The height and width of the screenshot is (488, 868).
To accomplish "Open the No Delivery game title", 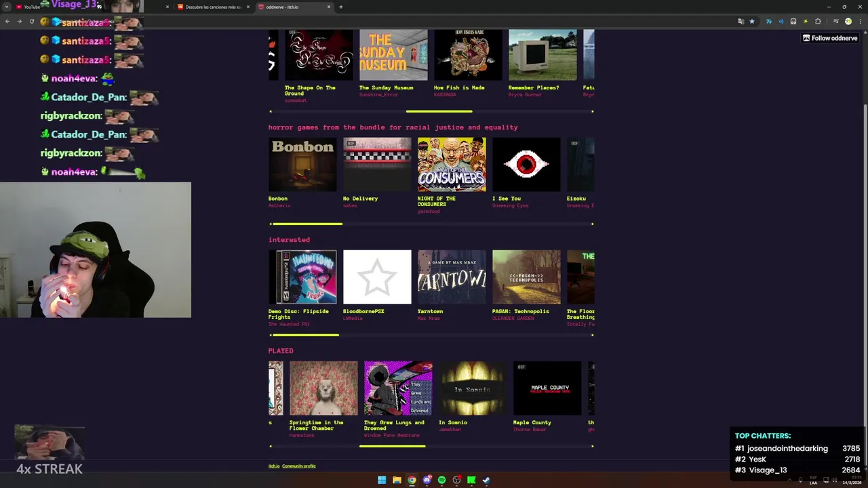I will (360, 199).
